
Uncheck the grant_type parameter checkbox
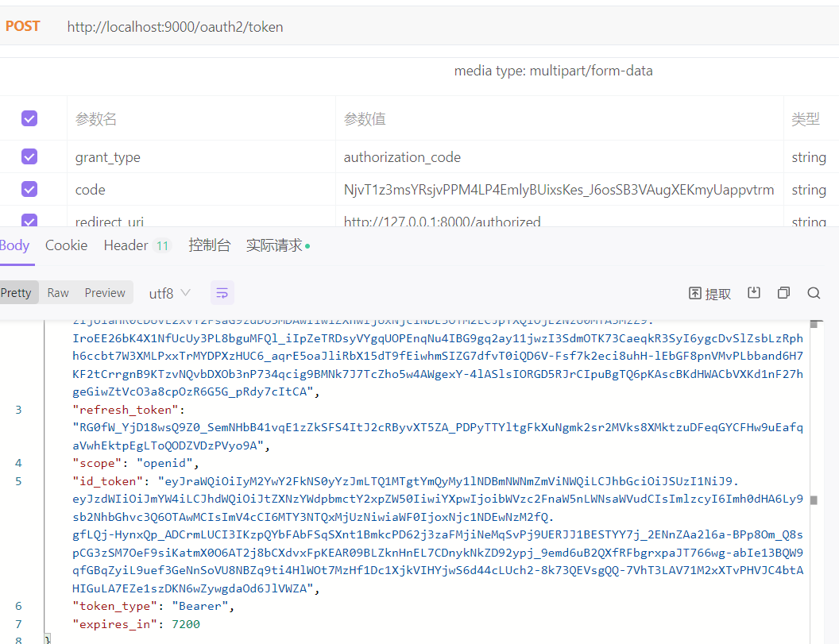[x=29, y=157]
